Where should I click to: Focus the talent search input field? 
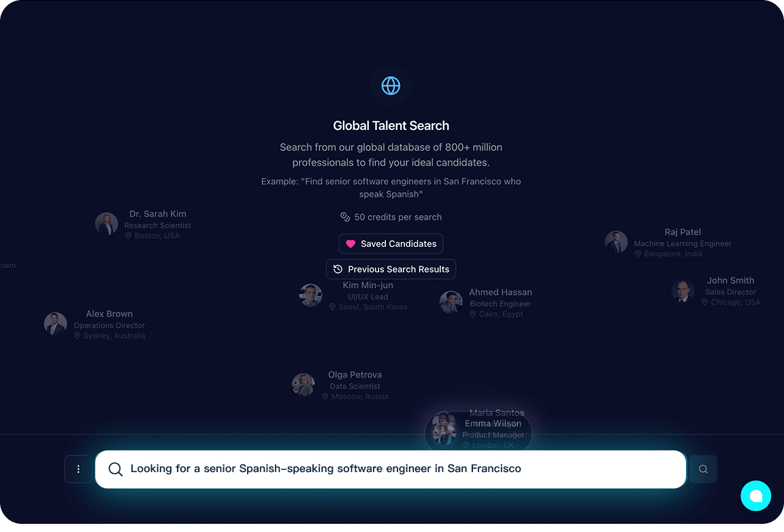402,469
